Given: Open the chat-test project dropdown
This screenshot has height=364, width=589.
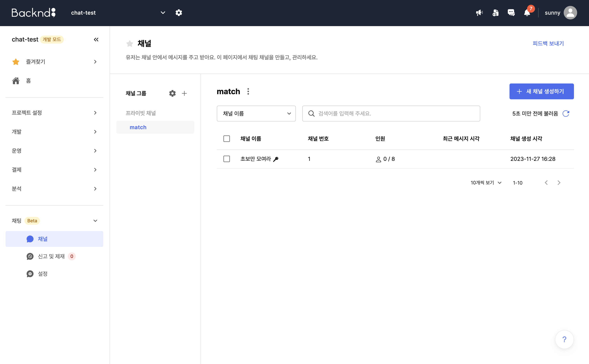Looking at the screenshot, I should click(118, 12).
